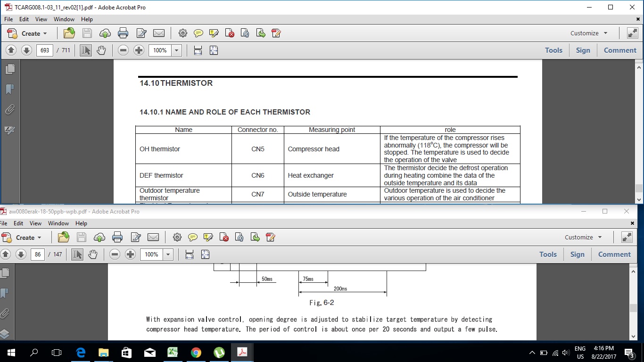The height and width of the screenshot is (362, 644).
Task: Open Help menu in top window
Action: 87,19
